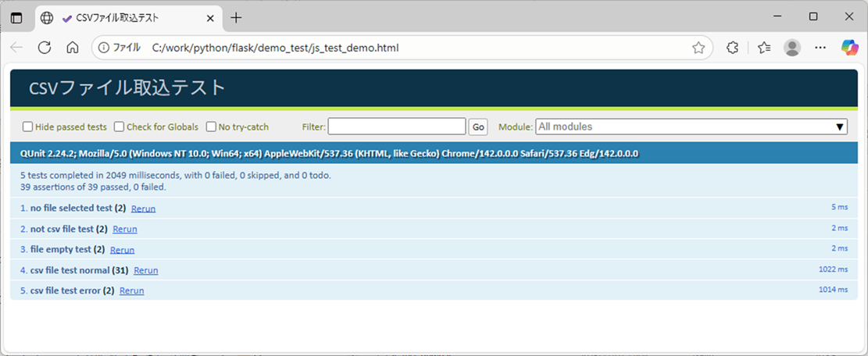Screen dimensions: 868x356
Task: Click Rerun link for csv file test error
Action: [131, 290]
